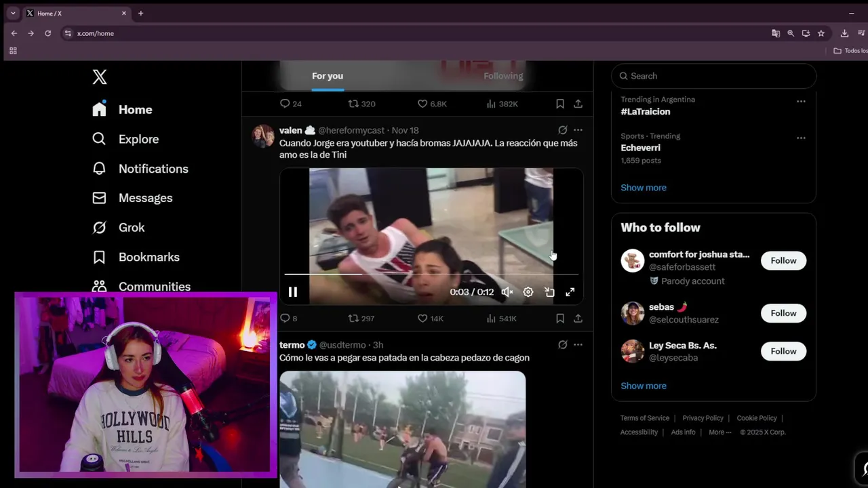Enter video fullscreen mode

coord(570,292)
